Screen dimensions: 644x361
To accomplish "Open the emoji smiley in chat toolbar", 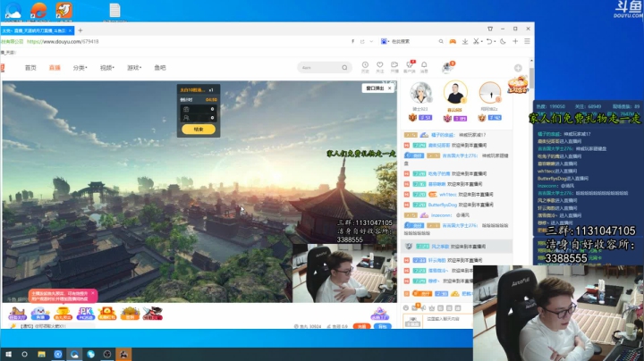I will (x=406, y=307).
